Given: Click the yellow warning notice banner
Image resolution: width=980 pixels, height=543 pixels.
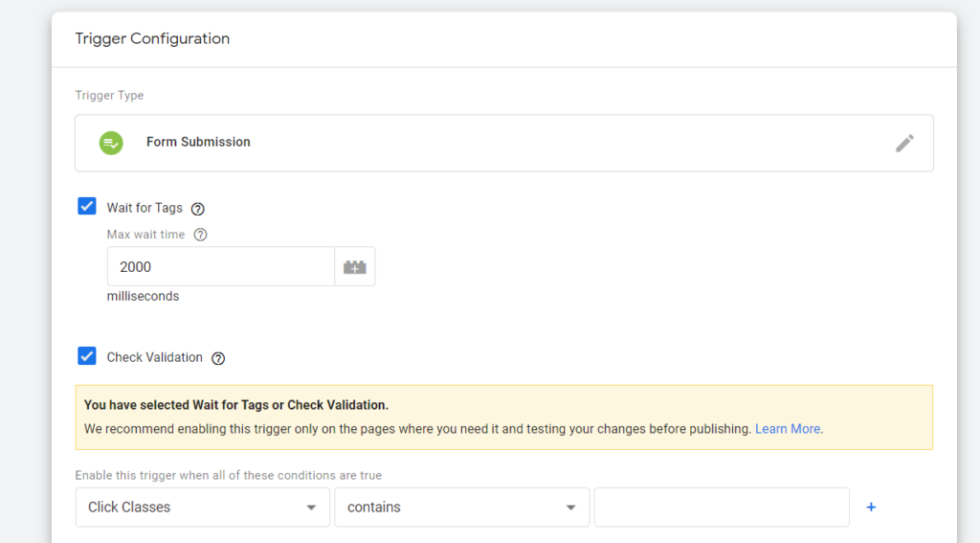Looking at the screenshot, I should pos(504,418).
